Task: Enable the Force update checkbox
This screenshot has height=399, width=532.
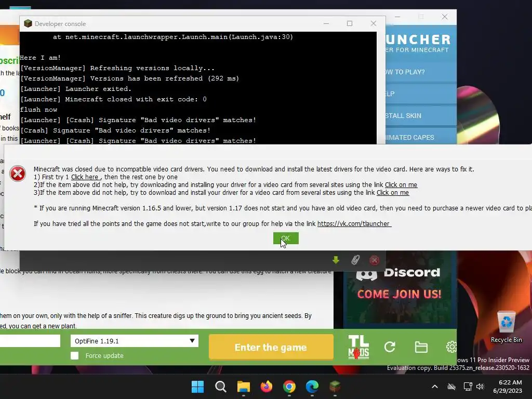Action: (75, 355)
